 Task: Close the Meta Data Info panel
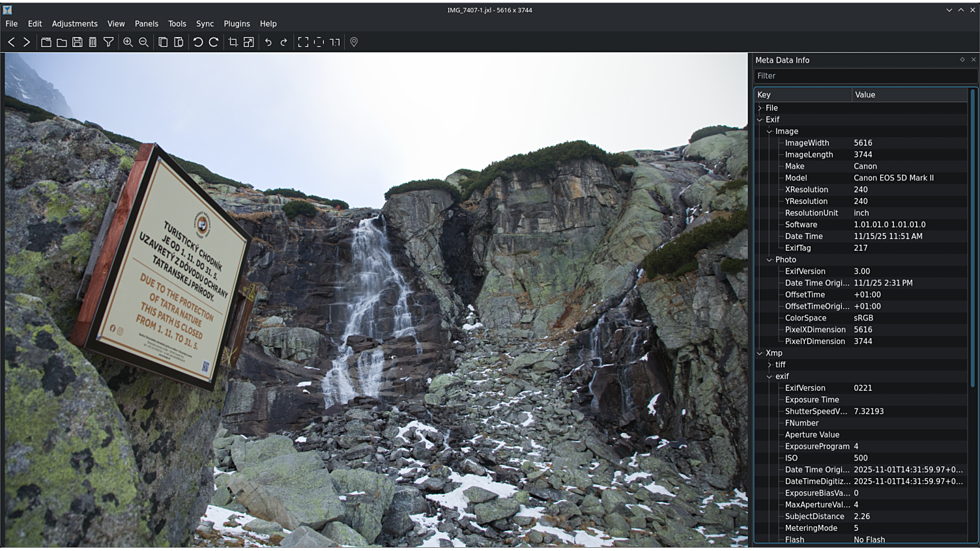point(973,60)
